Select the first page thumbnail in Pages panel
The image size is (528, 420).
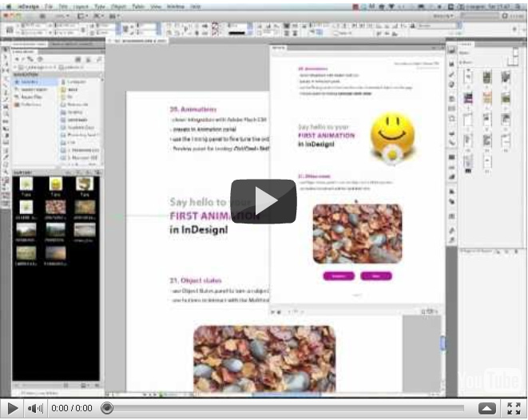tap(466, 77)
